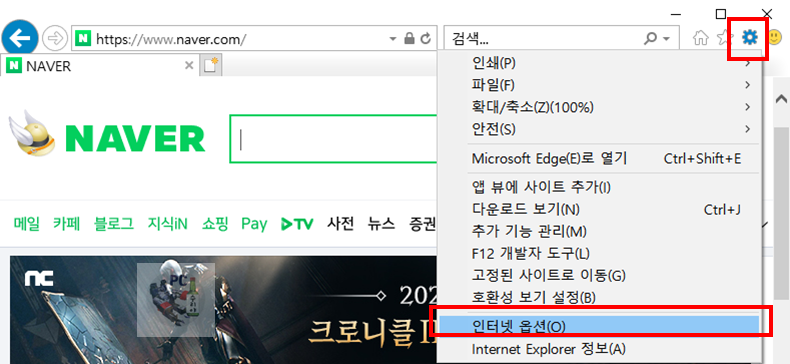Open the 메일 link
The image size is (790, 364).
pos(27,223)
